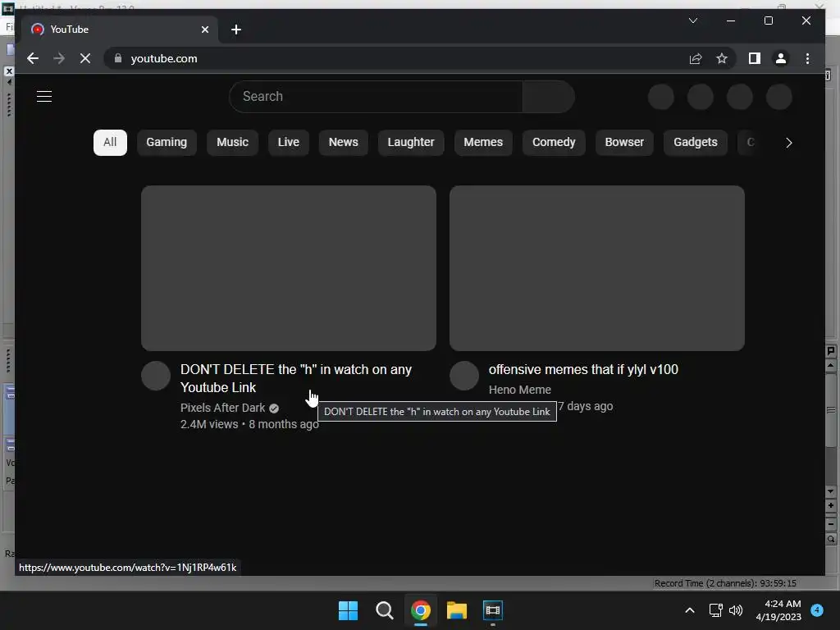This screenshot has width=840, height=630.
Task: Select the Memes filter chip
Action: click(483, 143)
